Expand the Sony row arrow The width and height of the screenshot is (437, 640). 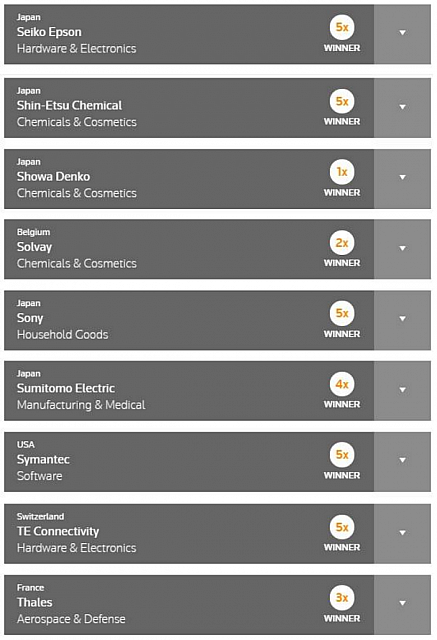[x=402, y=319]
